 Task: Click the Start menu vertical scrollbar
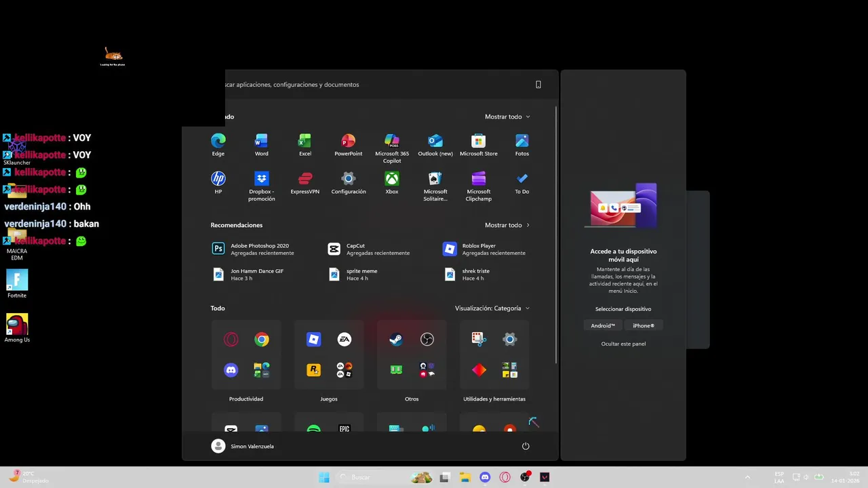[x=556, y=234]
